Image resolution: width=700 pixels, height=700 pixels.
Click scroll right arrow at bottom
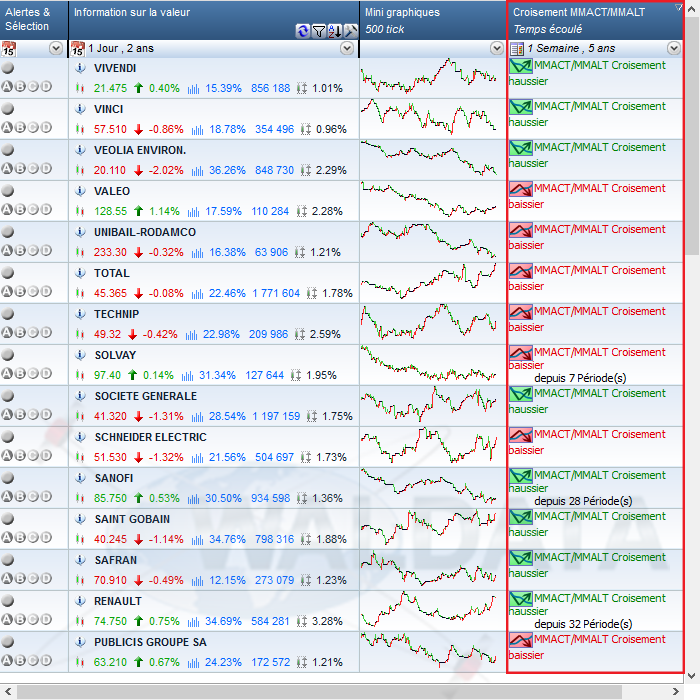point(675,692)
